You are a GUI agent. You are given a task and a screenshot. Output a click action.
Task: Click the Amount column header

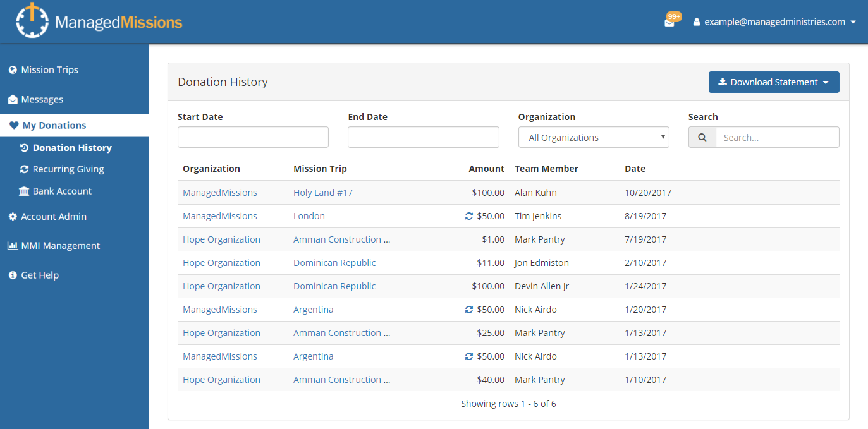pos(487,169)
